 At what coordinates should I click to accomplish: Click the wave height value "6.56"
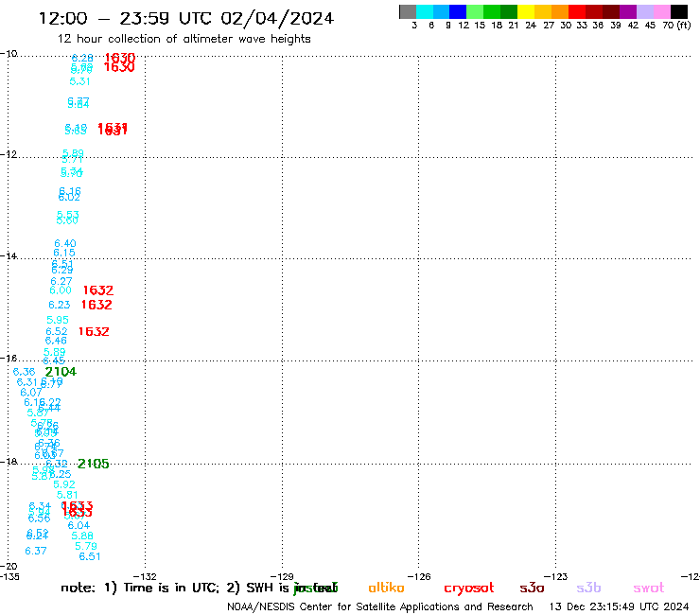coord(40,518)
